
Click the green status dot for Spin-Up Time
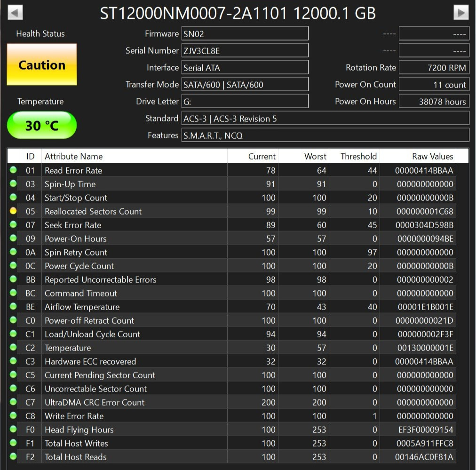pyautogui.click(x=13, y=183)
